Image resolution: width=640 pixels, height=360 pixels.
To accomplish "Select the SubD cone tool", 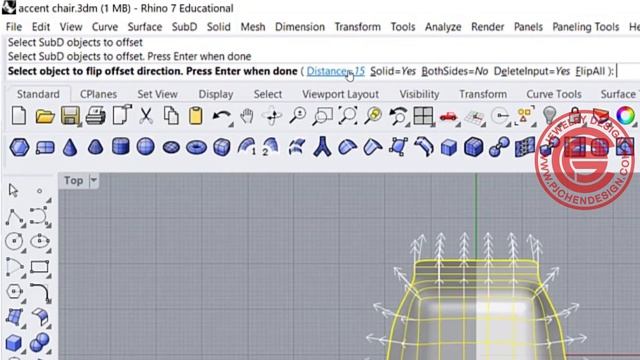I will coord(70,147).
